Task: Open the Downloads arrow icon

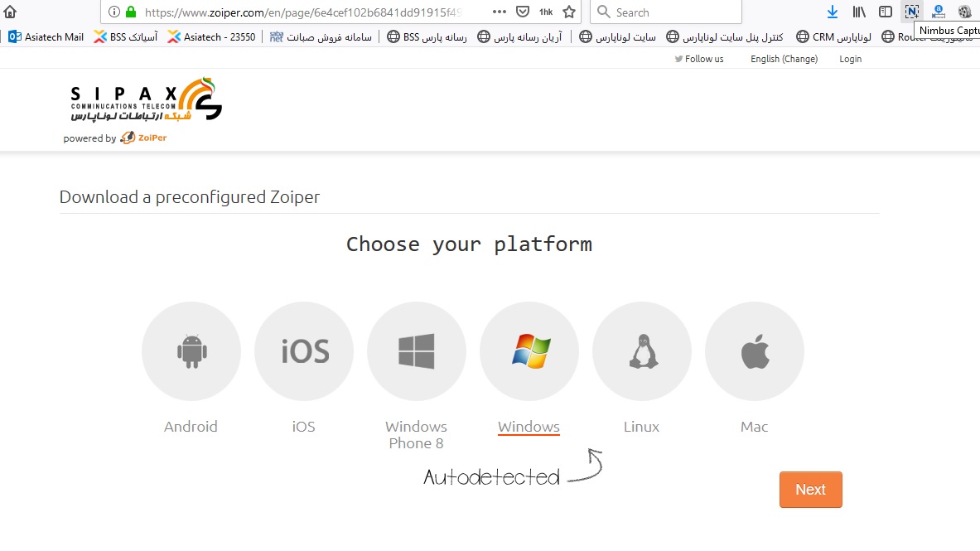Action: pyautogui.click(x=832, y=12)
